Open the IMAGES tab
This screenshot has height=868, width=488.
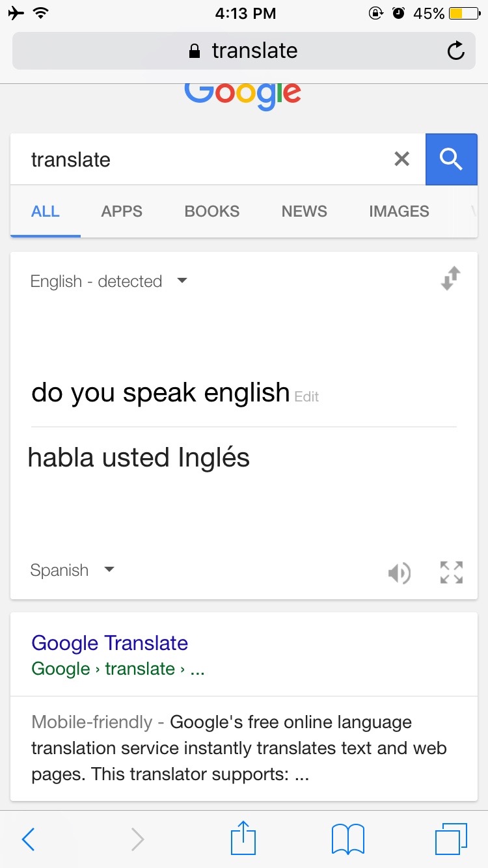click(399, 211)
